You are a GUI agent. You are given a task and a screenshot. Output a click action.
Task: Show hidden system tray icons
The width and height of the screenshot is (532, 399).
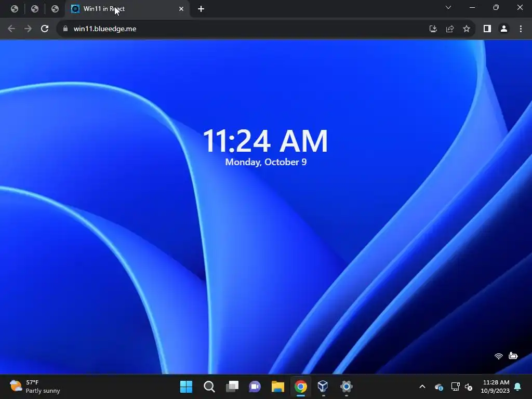[x=422, y=387]
